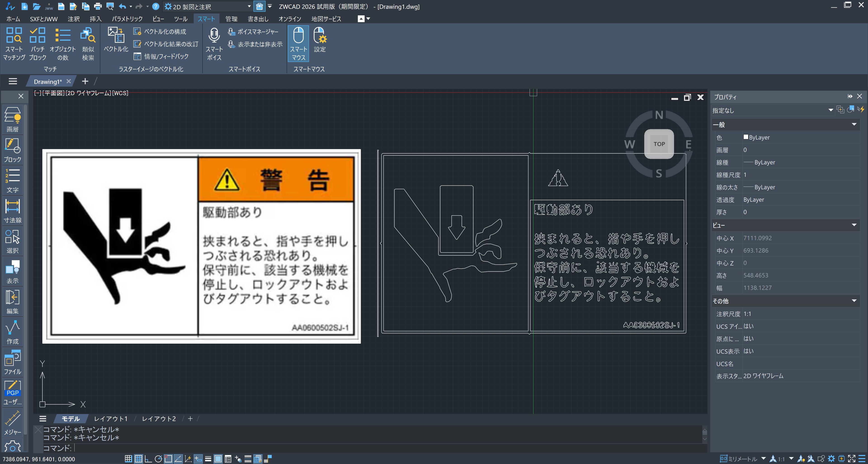The height and width of the screenshot is (464, 868).
Task: Toggle polar tracking in status bar
Action: tap(158, 459)
